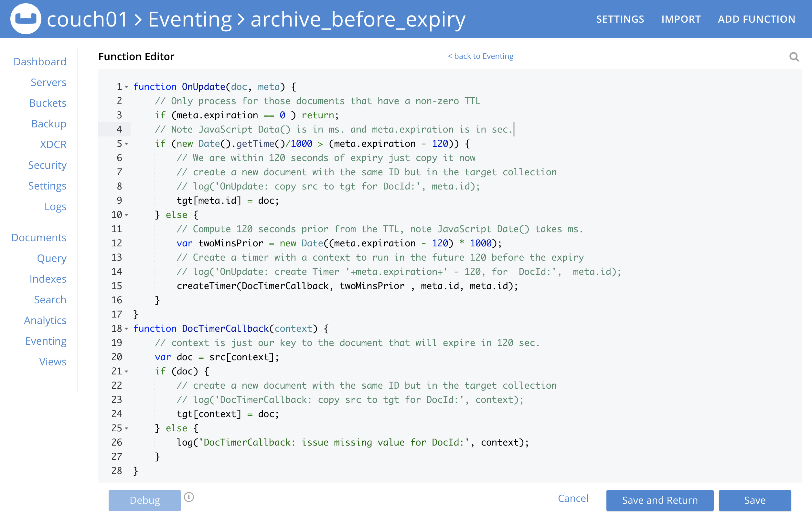Screen dimensions: 812x518
Task: Navigate to the Dashboard sidebar entry
Action: click(40, 62)
